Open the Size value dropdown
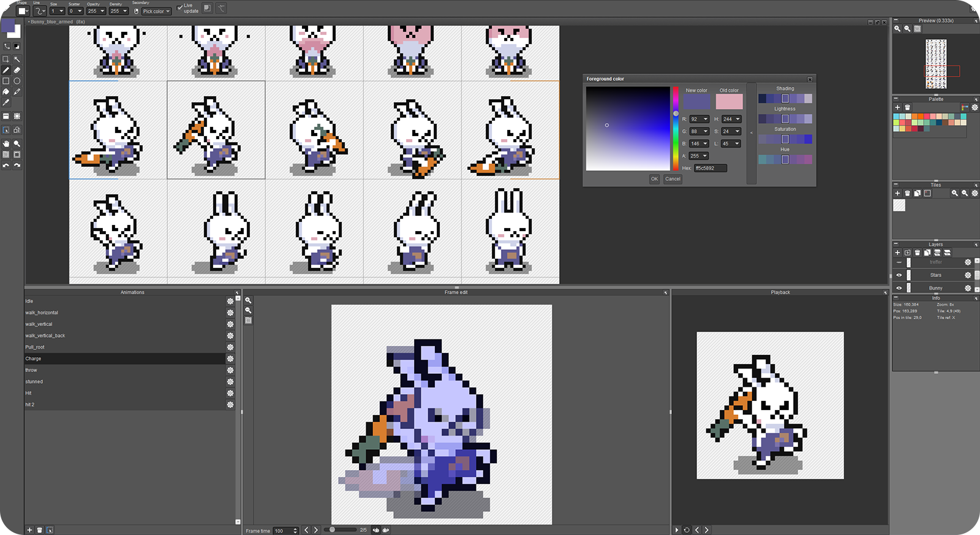This screenshot has width=980, height=535. click(58, 11)
